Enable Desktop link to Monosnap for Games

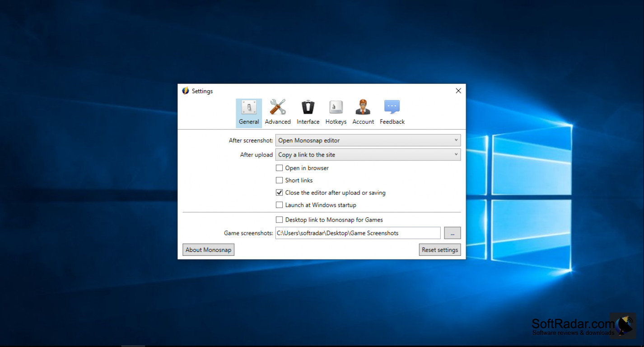[280, 220]
